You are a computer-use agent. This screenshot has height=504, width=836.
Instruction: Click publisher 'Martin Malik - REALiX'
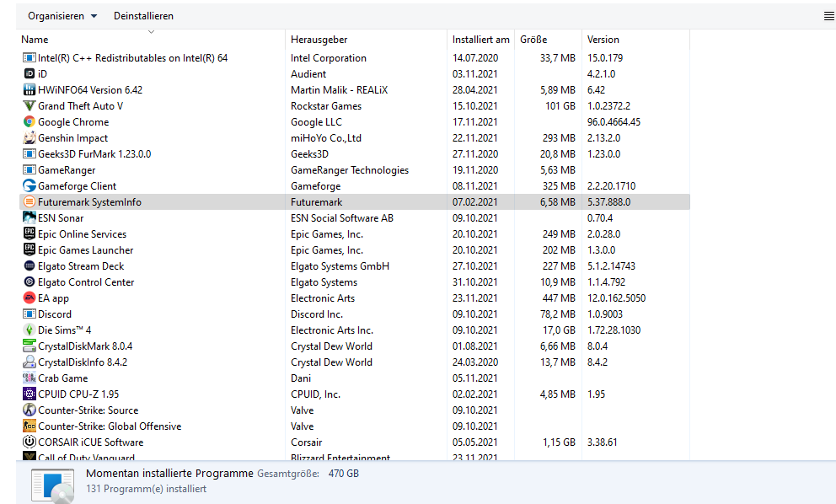(x=339, y=89)
